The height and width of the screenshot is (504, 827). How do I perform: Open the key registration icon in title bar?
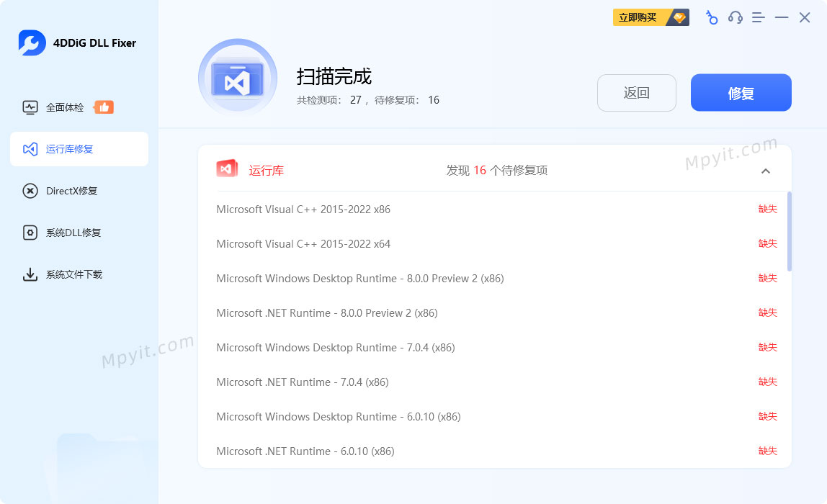[x=712, y=17]
